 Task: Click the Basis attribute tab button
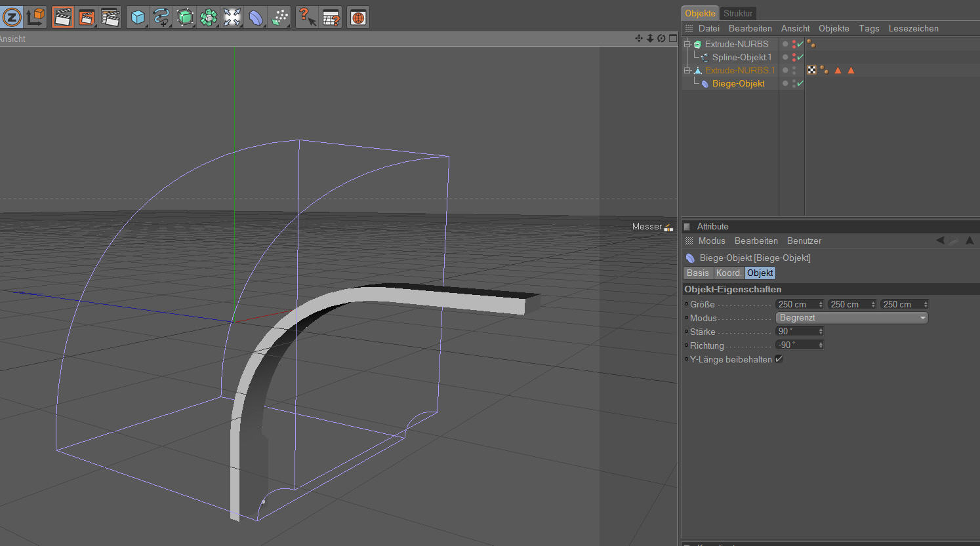click(697, 273)
